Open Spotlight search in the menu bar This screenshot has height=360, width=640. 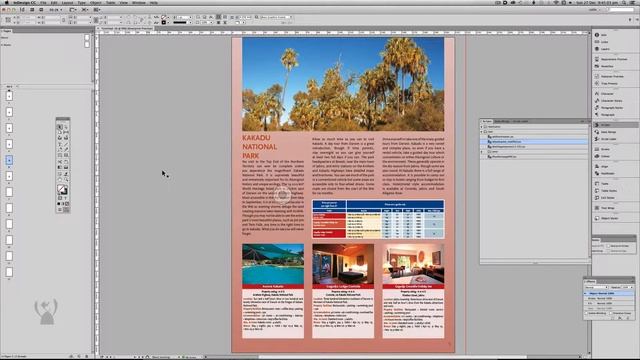coord(624,2)
